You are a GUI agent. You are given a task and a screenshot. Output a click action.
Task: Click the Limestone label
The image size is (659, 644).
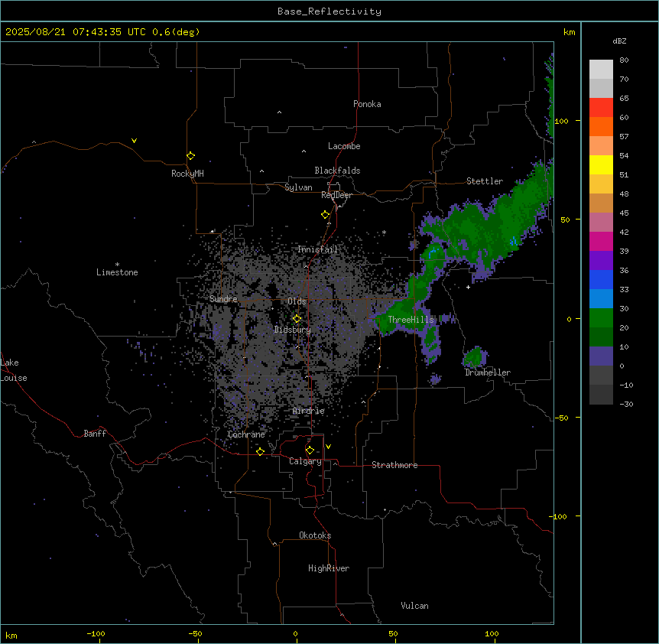point(117,272)
